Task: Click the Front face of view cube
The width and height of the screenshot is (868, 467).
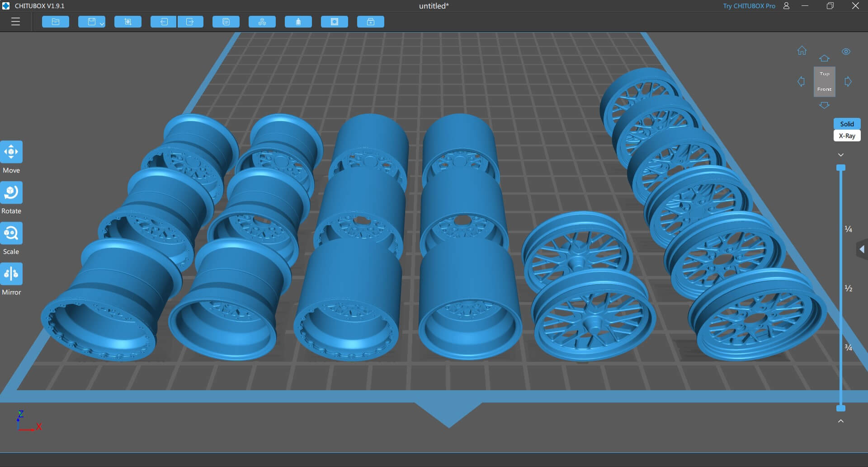Action: (x=825, y=89)
